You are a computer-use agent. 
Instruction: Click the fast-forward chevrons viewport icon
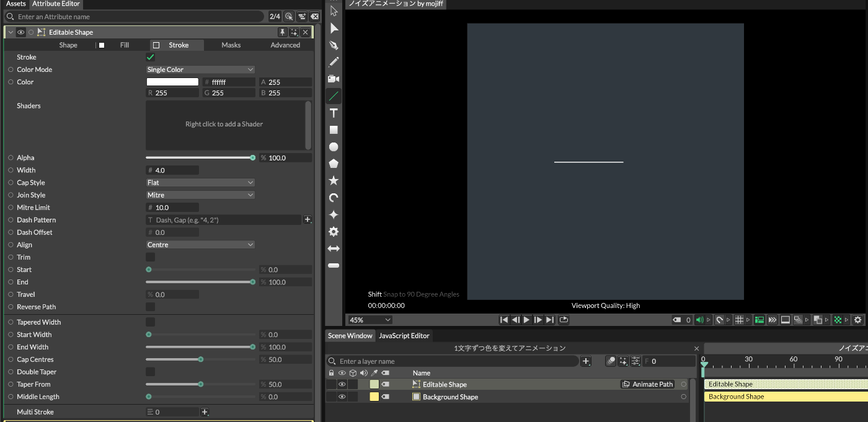point(773,320)
